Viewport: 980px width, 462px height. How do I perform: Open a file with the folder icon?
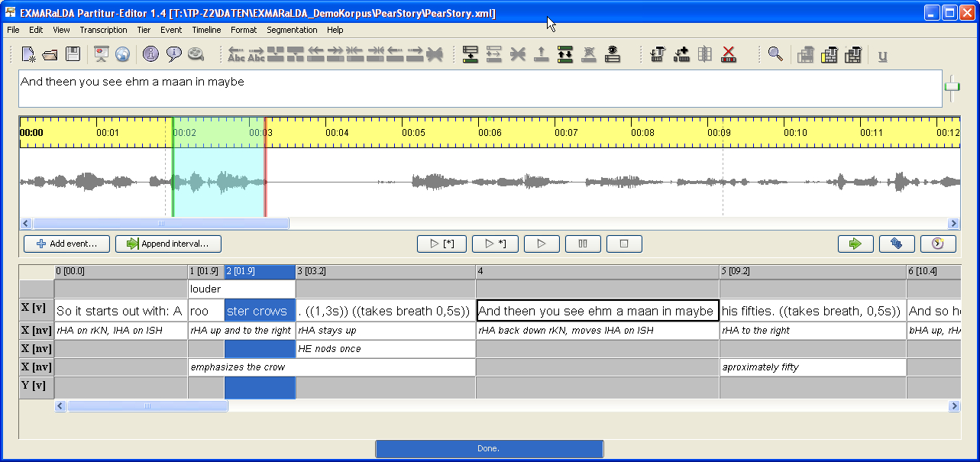click(50, 54)
